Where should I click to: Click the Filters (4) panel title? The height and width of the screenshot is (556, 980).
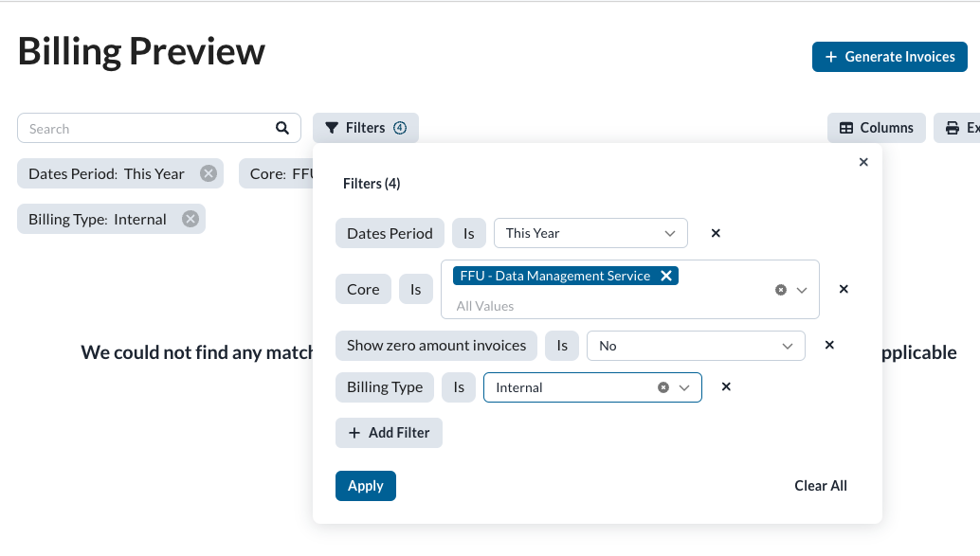[372, 184]
